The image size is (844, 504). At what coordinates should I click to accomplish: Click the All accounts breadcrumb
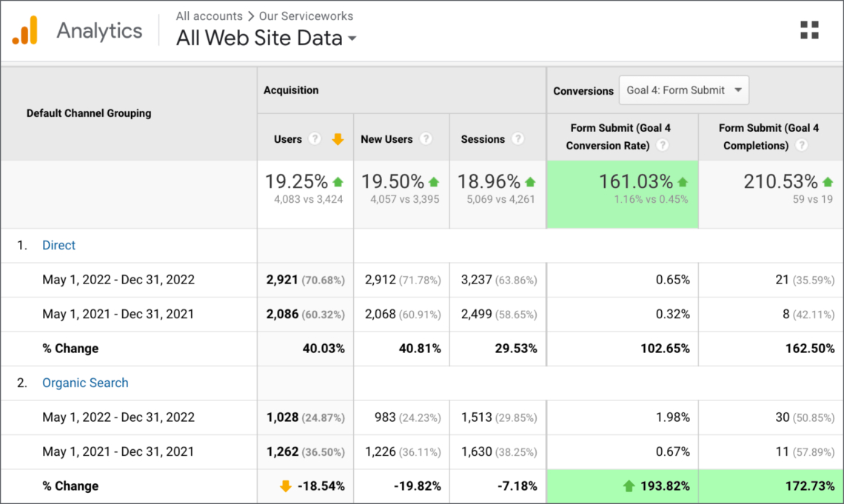(209, 16)
